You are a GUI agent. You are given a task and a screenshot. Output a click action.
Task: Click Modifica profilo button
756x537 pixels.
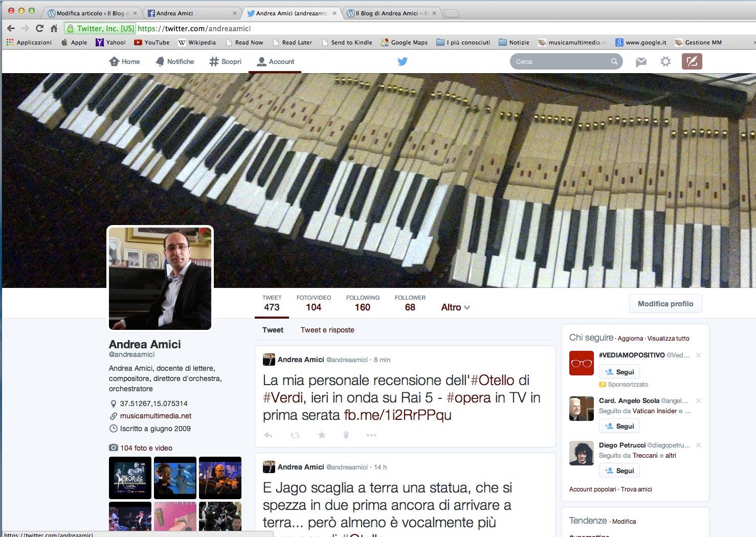point(665,303)
